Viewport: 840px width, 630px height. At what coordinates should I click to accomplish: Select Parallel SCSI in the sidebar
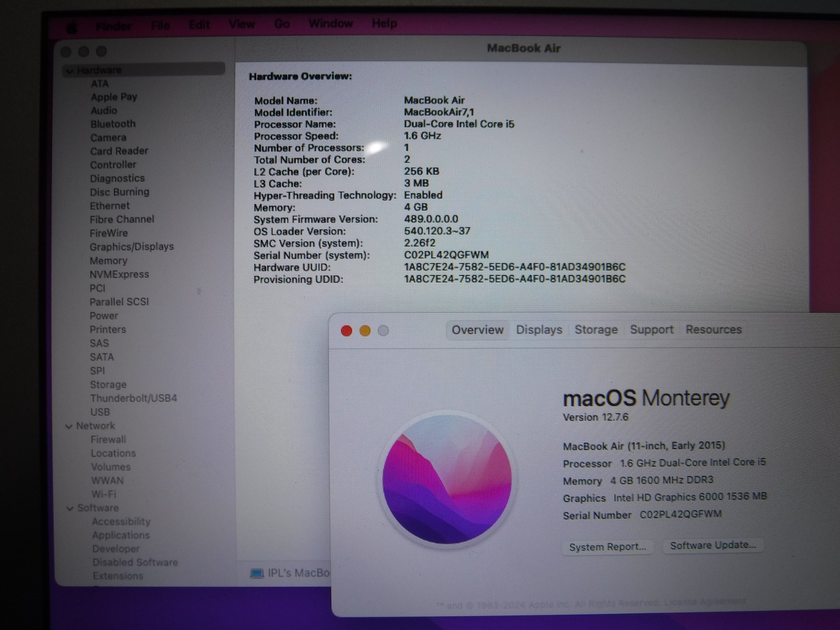119,302
